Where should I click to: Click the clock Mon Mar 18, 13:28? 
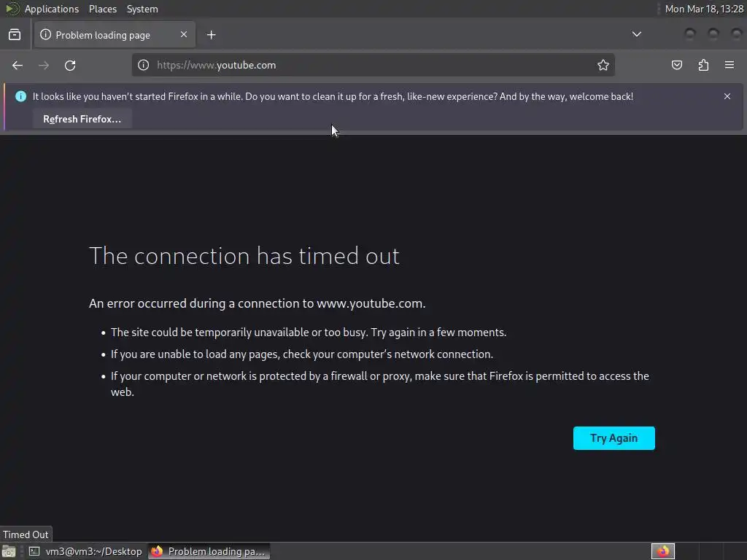[704, 9]
